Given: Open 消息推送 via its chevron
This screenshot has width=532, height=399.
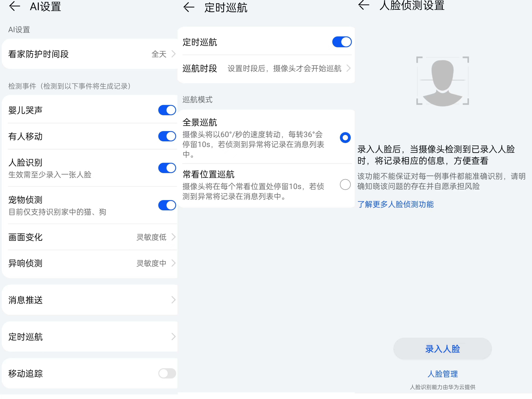Looking at the screenshot, I should tap(173, 300).
